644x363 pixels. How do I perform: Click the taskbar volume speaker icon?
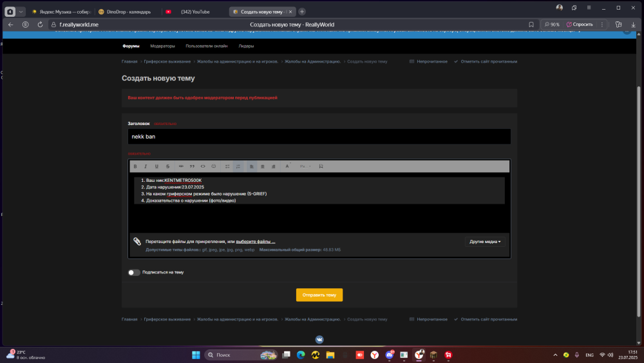[x=611, y=355]
